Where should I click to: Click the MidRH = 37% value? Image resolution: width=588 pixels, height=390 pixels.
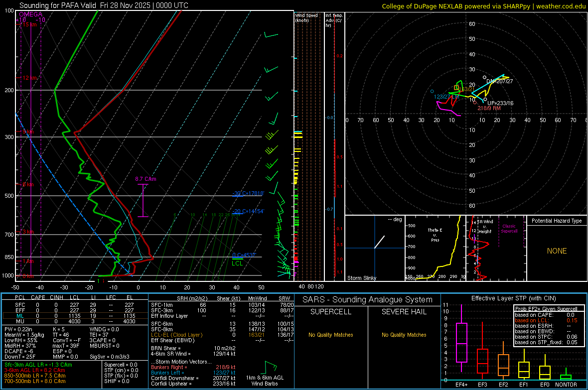click(20, 346)
